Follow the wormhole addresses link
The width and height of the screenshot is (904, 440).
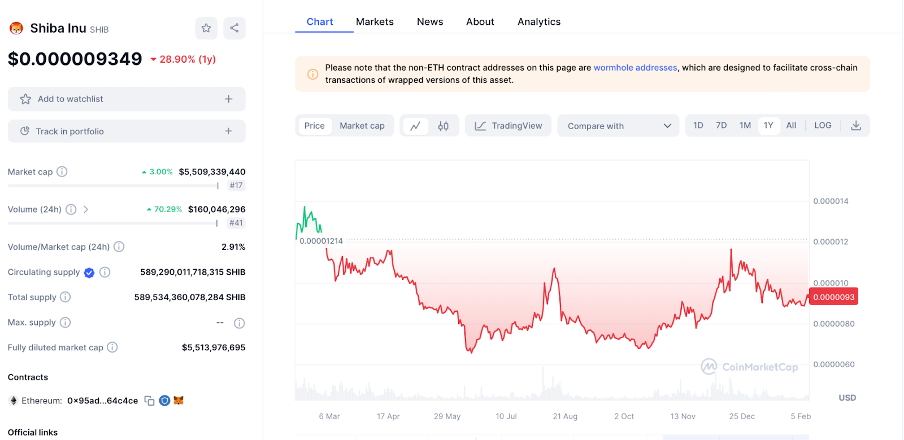(x=635, y=67)
